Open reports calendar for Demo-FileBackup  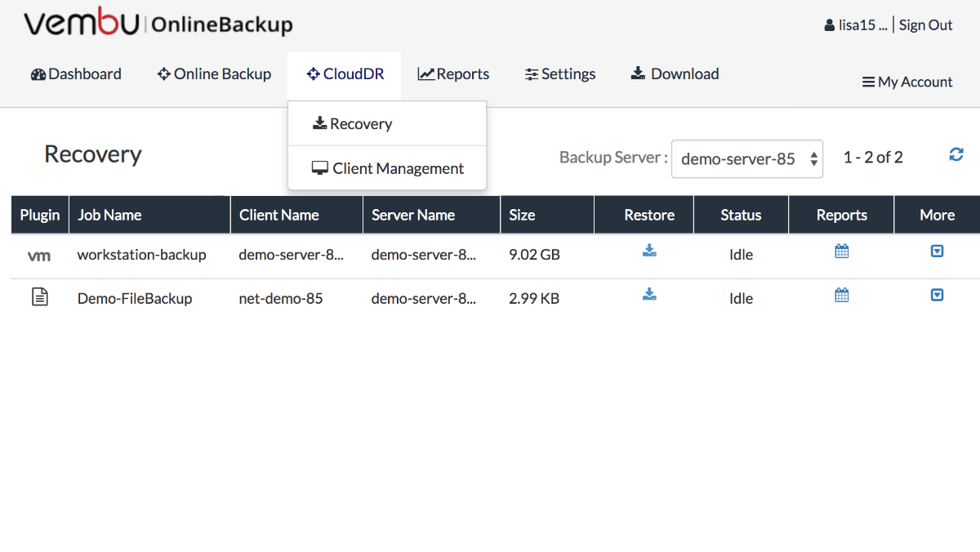842,295
